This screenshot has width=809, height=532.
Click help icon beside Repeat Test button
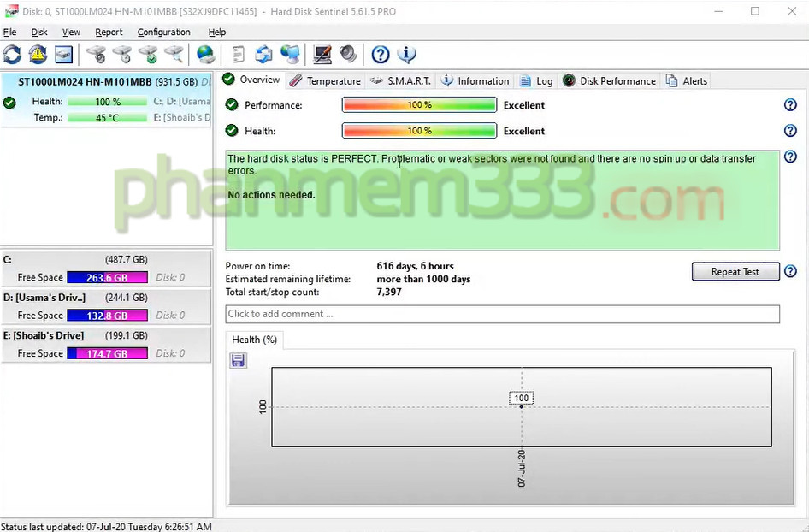790,272
